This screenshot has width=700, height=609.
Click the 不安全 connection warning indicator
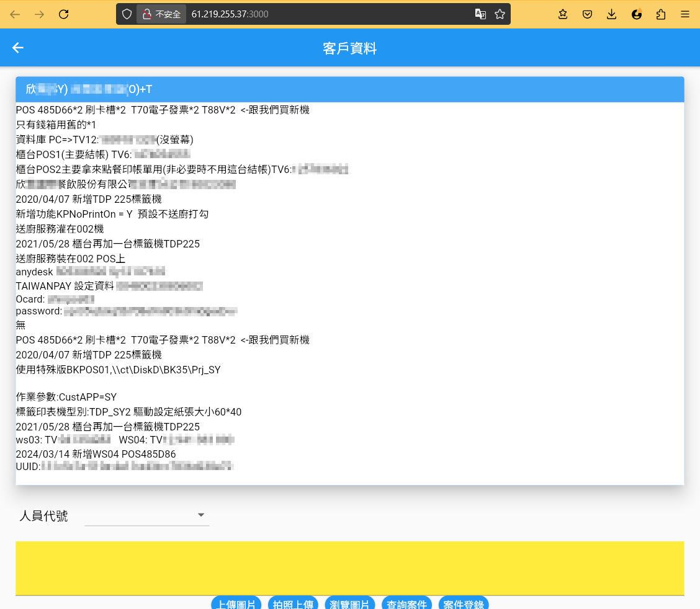point(161,14)
